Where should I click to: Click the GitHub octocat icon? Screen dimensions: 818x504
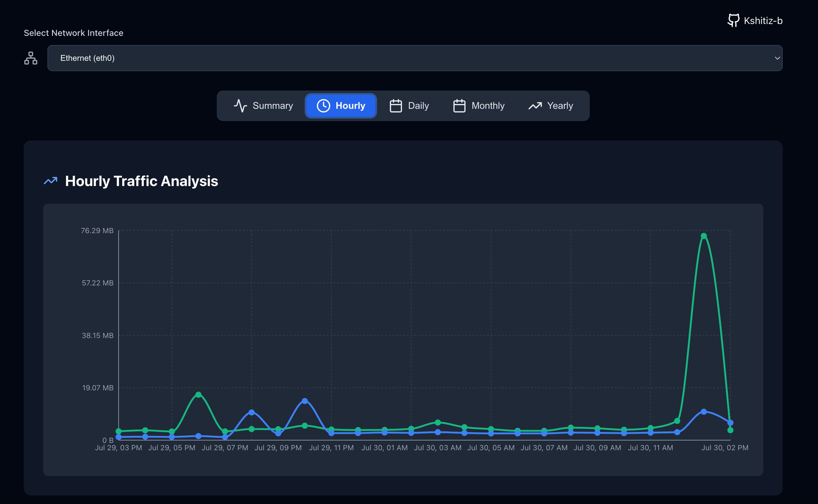tap(733, 20)
